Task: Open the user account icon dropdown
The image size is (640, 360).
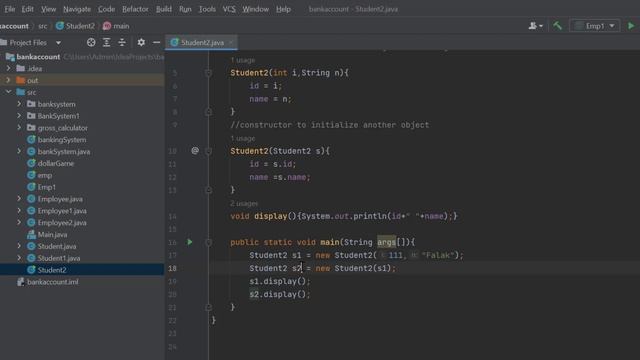Action: tap(535, 26)
